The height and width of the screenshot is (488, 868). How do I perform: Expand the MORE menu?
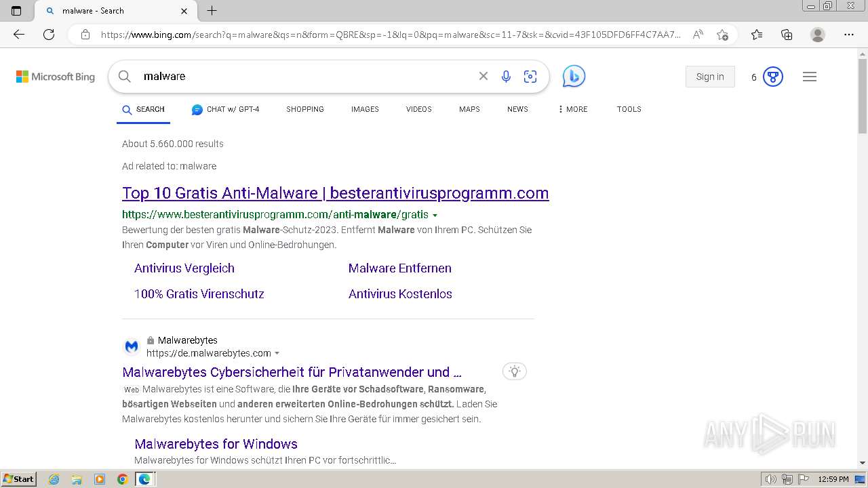[573, 109]
